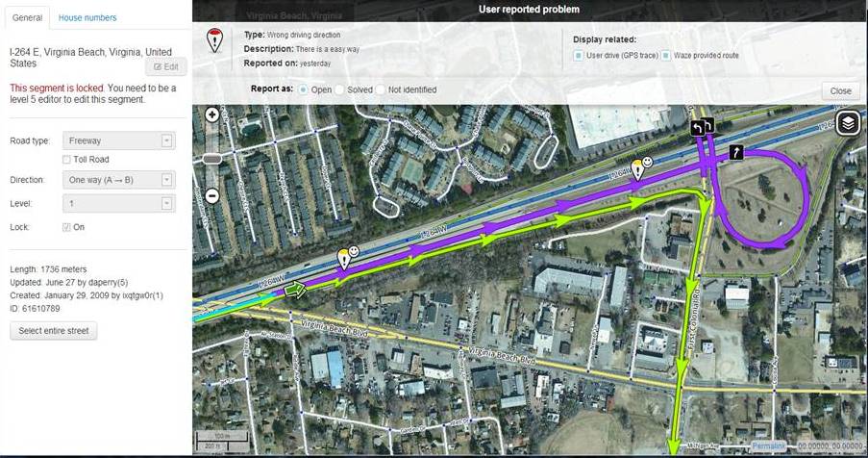868x458 pixels.
Task: Switch to the House numbers tab
Action: point(87,17)
